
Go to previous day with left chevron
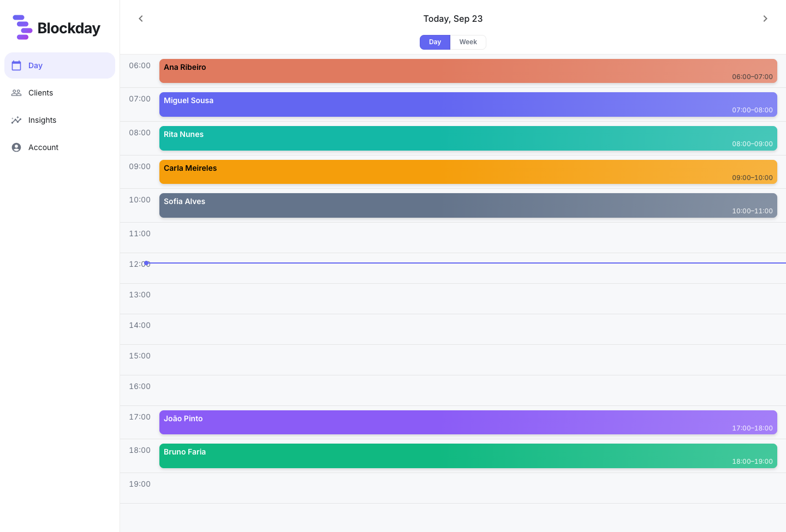pyautogui.click(x=141, y=19)
